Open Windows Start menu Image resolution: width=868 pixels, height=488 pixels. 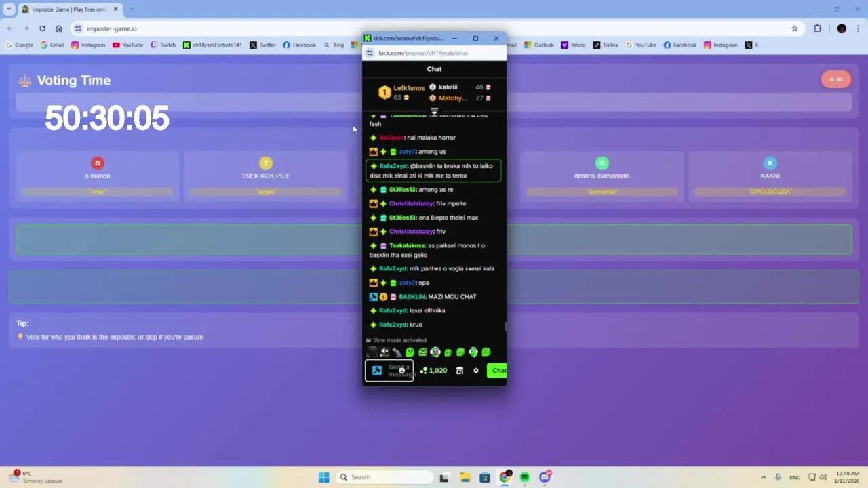[323, 477]
